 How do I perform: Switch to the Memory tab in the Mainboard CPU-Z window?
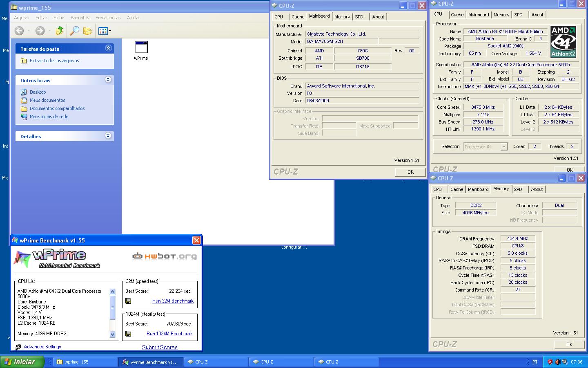coord(342,17)
